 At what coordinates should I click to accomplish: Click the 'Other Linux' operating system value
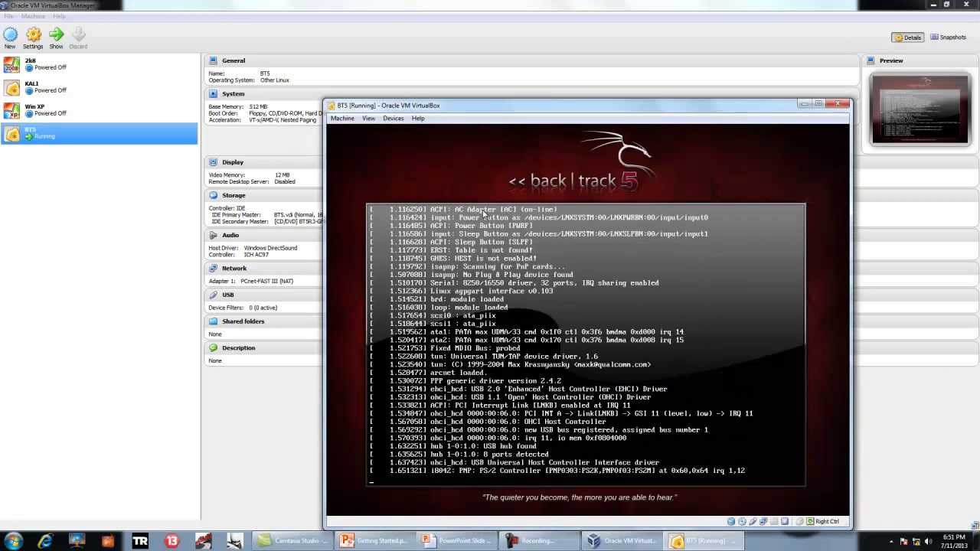tap(274, 80)
